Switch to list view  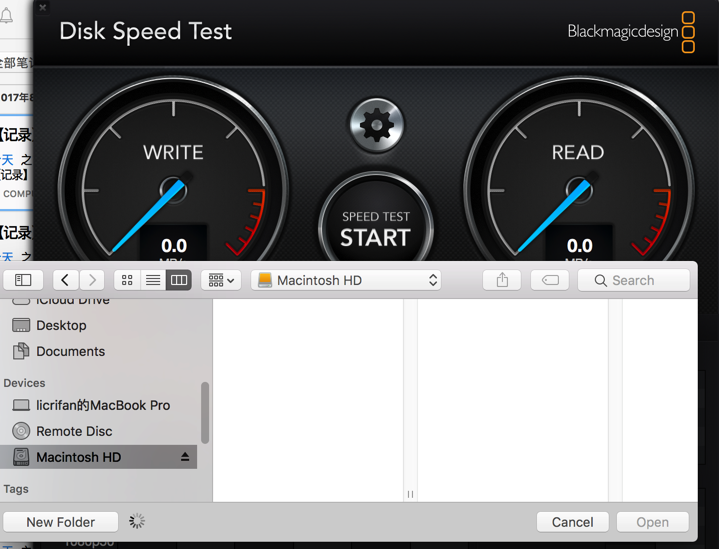(x=153, y=281)
